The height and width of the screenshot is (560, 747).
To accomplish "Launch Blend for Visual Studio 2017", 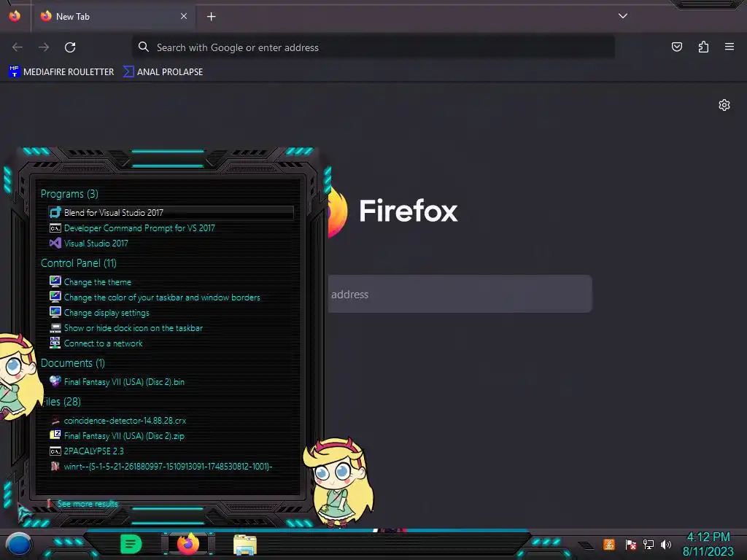I will (x=171, y=212).
